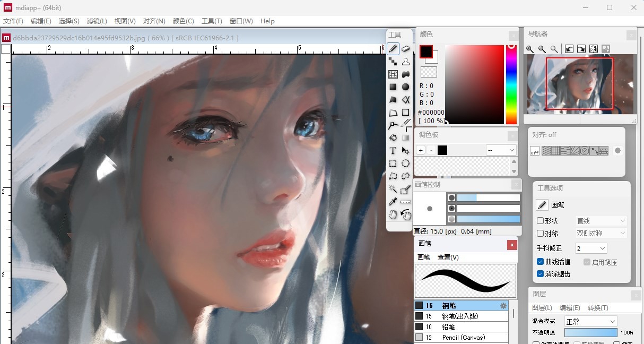Open the 查看(V) menu in brush panel
Viewport: 644px width, 344px height.
point(448,257)
